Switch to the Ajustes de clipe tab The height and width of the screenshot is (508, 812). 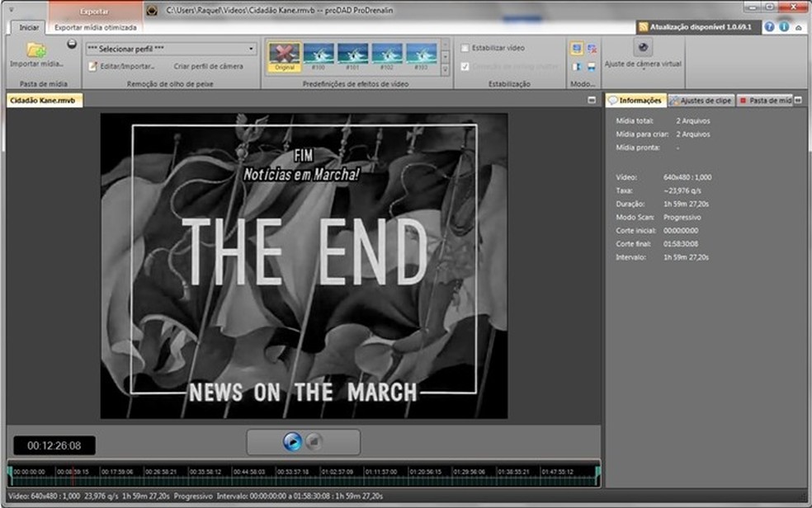[x=701, y=101]
